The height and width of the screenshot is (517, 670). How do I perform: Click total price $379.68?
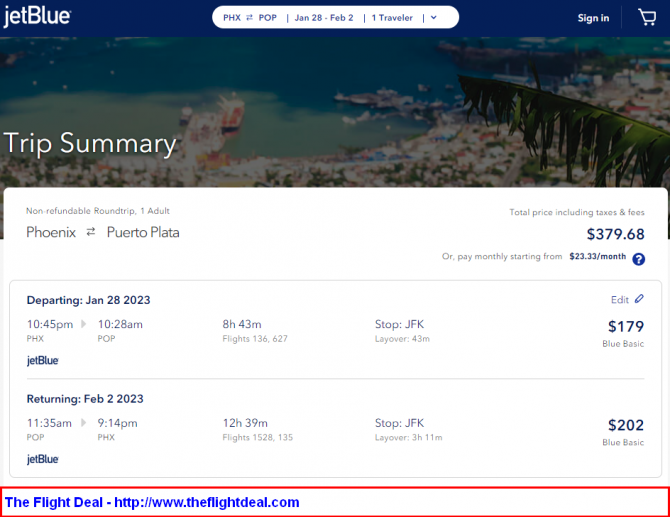coord(615,234)
